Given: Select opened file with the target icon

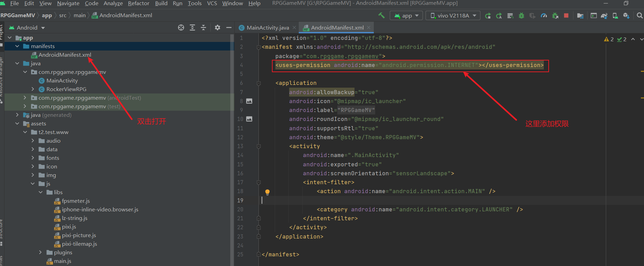Looking at the screenshot, I should point(181,27).
